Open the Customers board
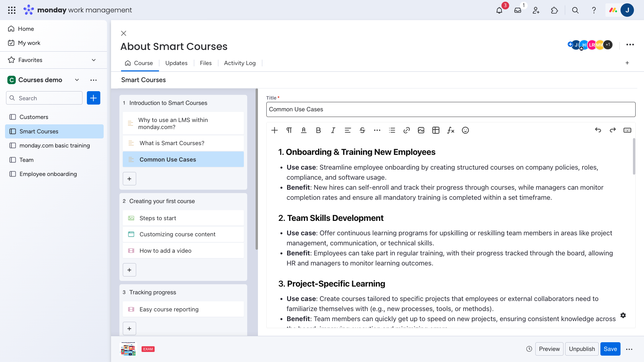 pyautogui.click(x=54, y=117)
